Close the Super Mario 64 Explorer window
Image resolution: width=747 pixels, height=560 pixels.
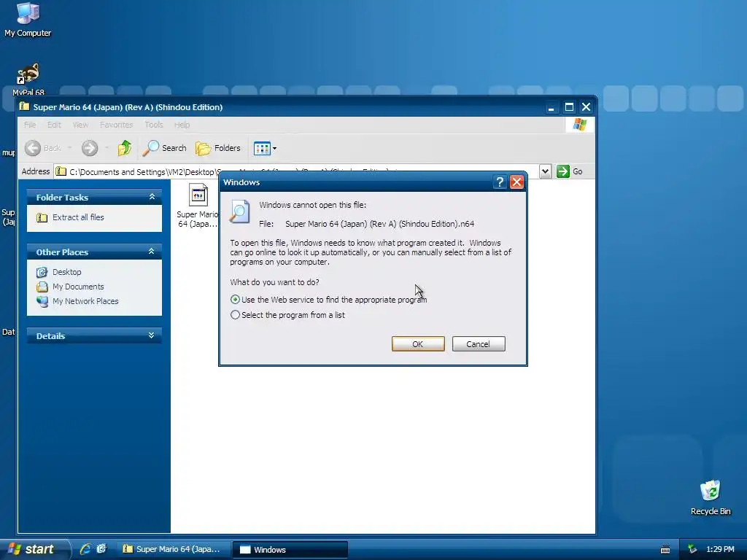click(587, 107)
